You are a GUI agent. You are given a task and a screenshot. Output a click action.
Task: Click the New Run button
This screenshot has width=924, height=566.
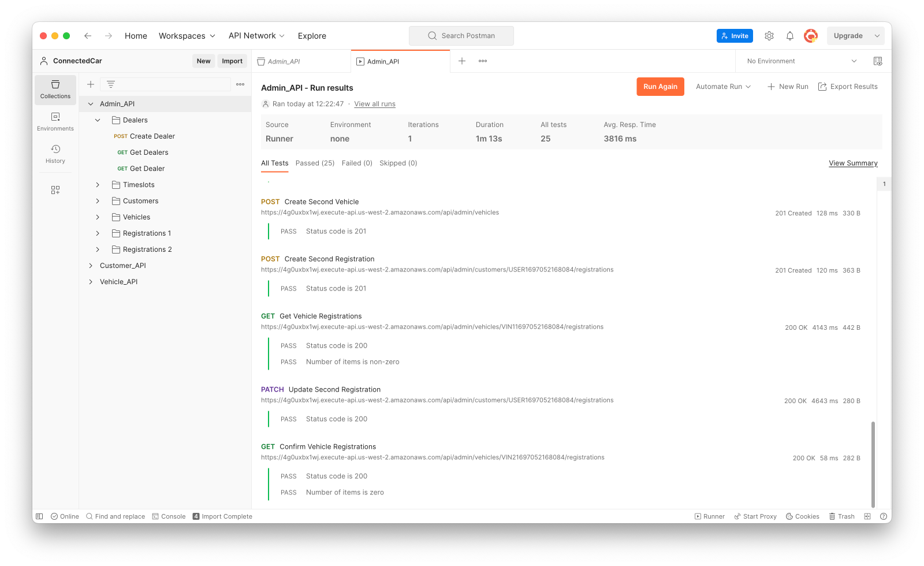click(788, 87)
